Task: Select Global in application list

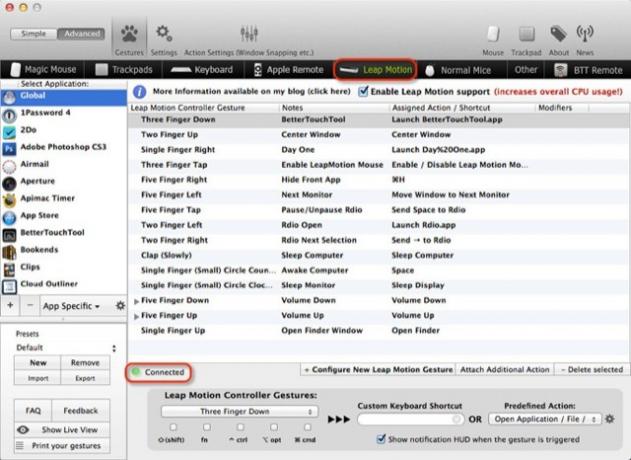Action: pyautogui.click(x=64, y=96)
